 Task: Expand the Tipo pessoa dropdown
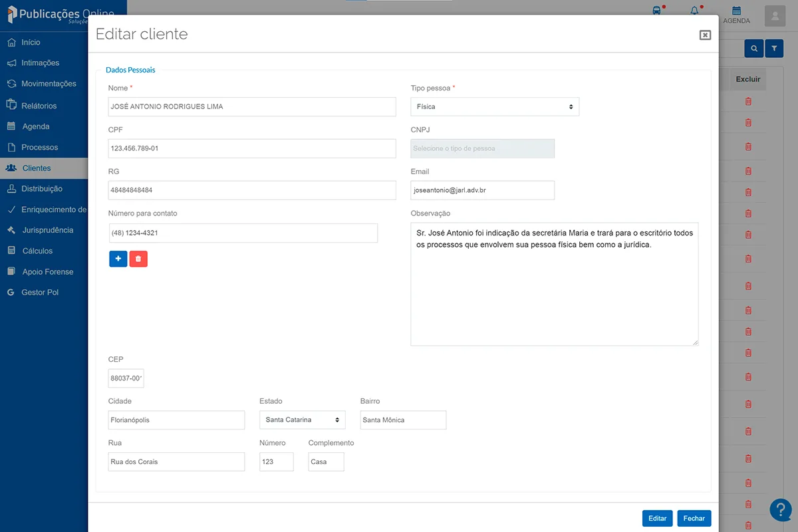pos(495,106)
